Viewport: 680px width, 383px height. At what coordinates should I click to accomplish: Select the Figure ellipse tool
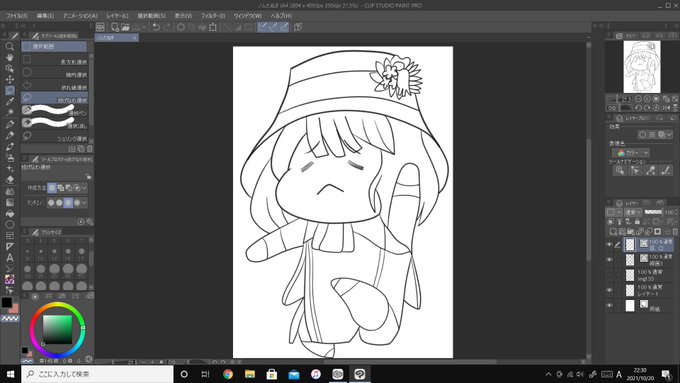(x=10, y=225)
